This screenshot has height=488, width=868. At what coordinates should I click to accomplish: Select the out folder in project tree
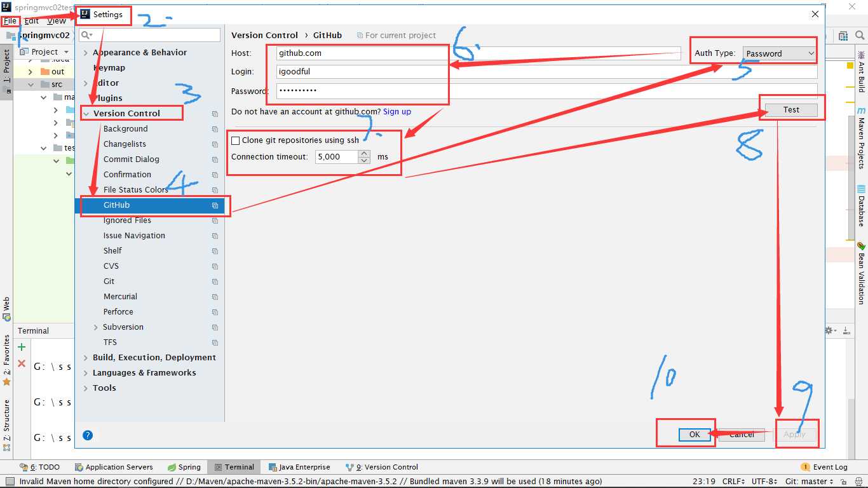tap(58, 72)
